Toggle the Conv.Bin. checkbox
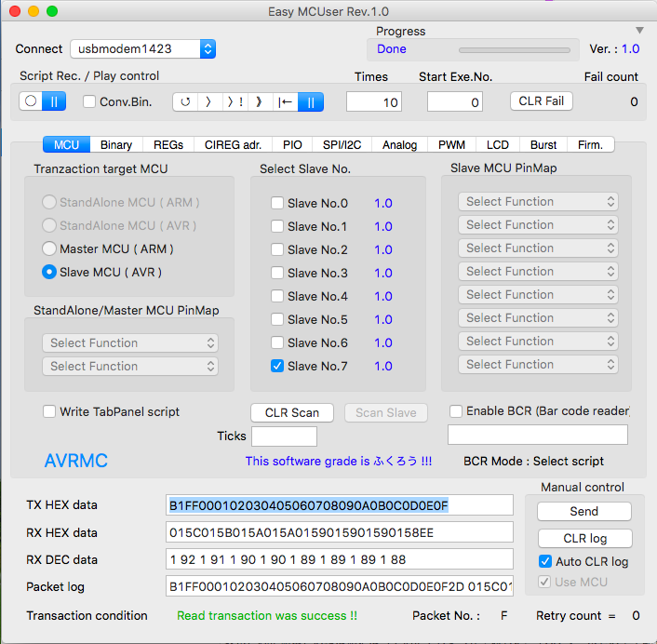The image size is (657, 644). coord(88,101)
